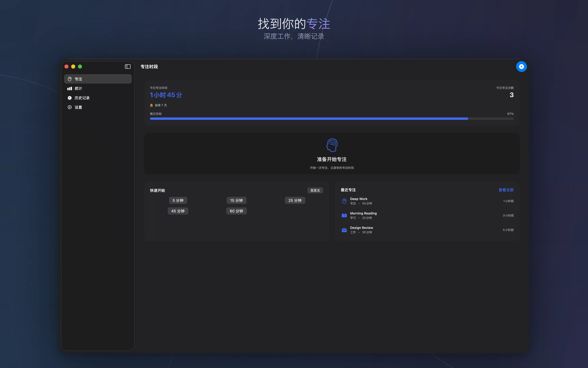This screenshot has width=588, height=368.
Task: Click the Morning Reading book icon
Action: click(x=344, y=216)
